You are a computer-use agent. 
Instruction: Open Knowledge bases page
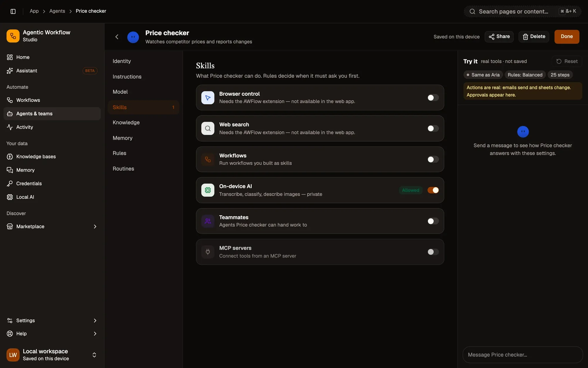(x=52, y=157)
